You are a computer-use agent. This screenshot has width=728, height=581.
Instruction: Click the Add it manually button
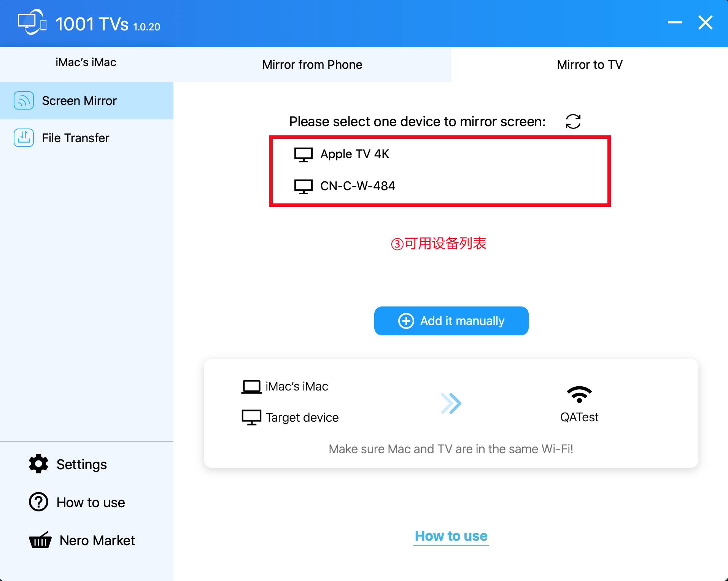pos(451,321)
